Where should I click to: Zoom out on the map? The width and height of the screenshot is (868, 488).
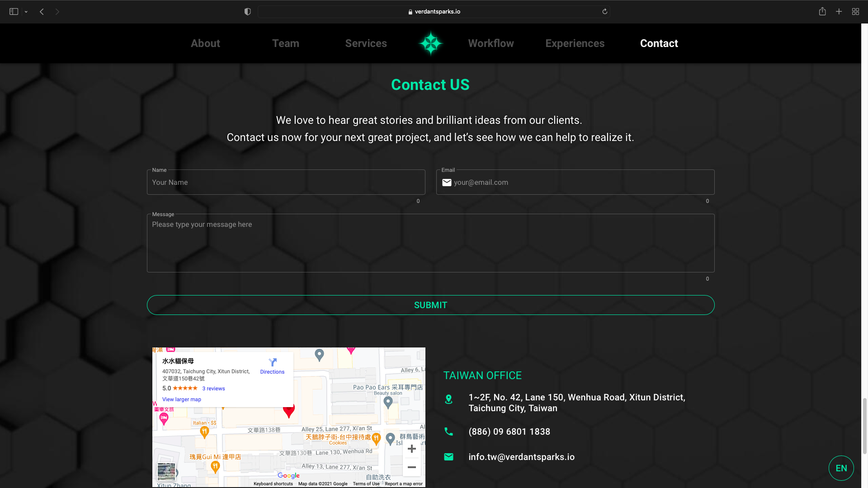[411, 467]
